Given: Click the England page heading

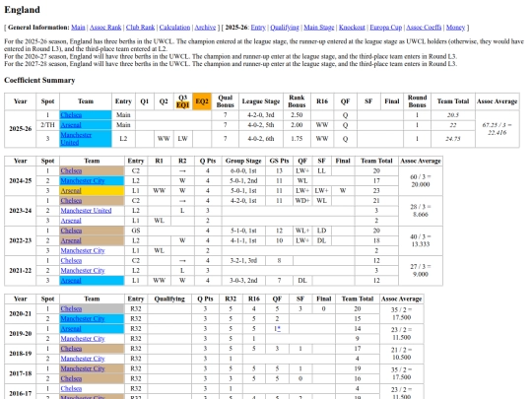Looking at the screenshot, I should 22,10.
